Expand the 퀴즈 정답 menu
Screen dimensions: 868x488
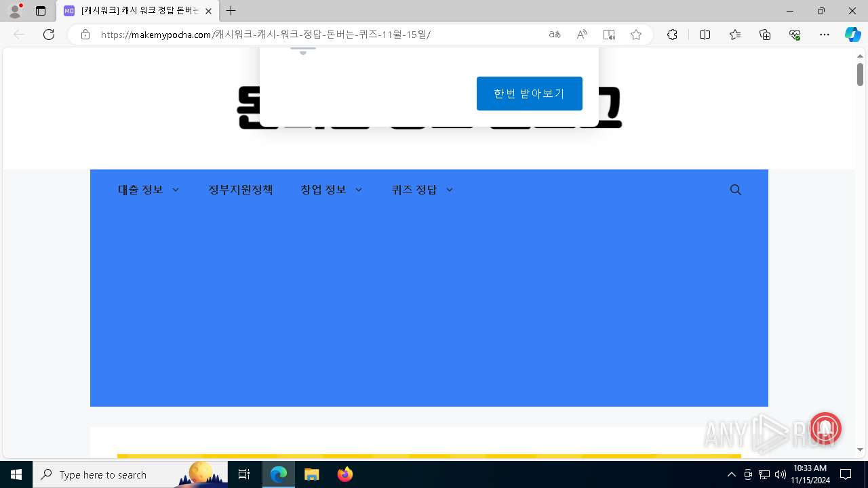[422, 190]
